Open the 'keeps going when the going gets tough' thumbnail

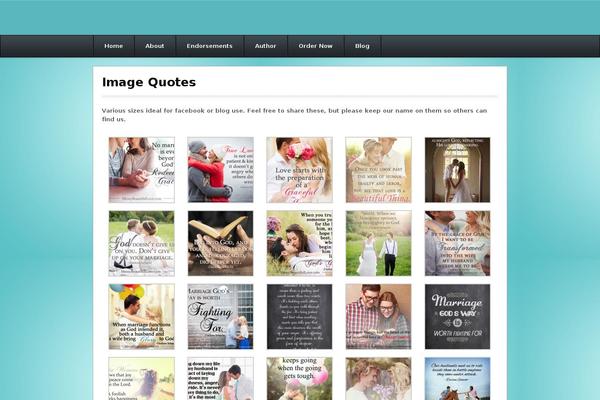click(x=299, y=379)
